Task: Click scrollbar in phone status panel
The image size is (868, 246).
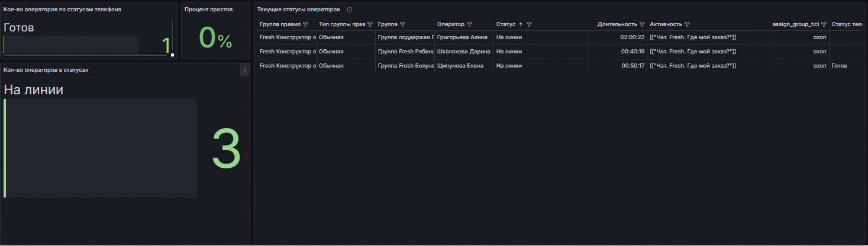Action: pyautogui.click(x=172, y=36)
